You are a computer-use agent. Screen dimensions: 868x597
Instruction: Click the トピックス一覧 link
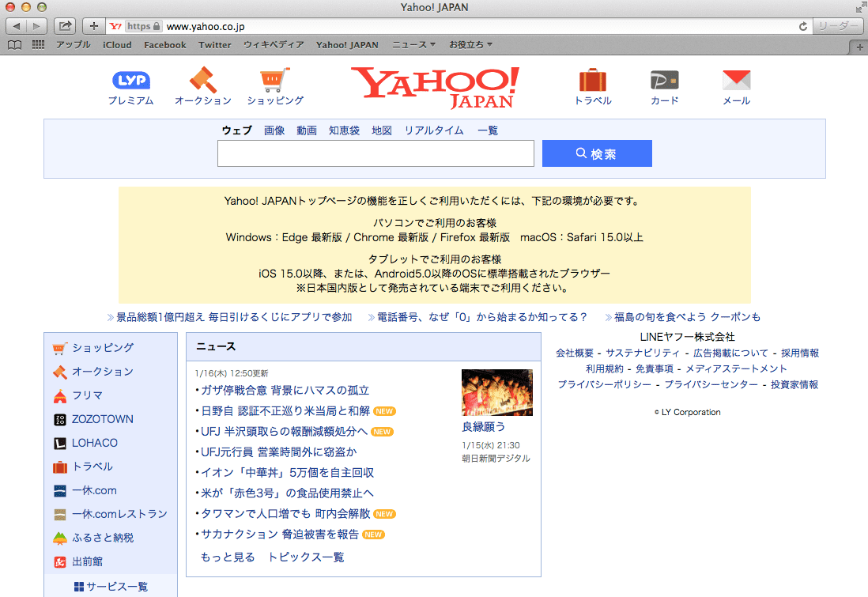pyautogui.click(x=306, y=557)
